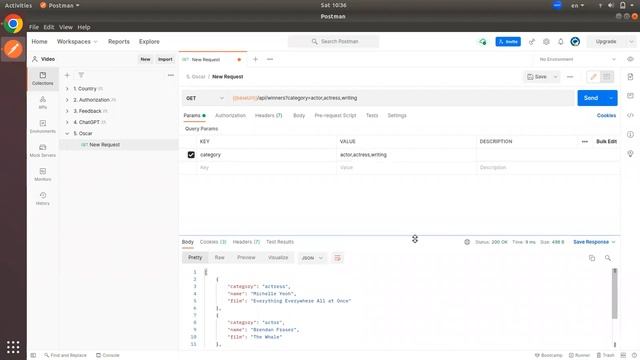
Task: Copy the response body
Action: 592,258
